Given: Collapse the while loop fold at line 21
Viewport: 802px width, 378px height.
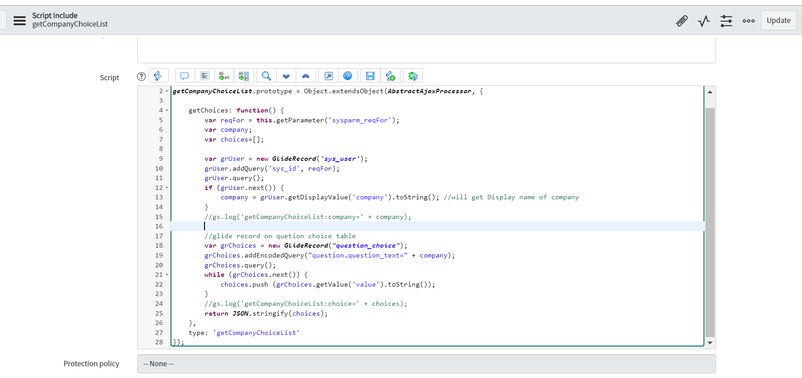Looking at the screenshot, I should (167, 275).
